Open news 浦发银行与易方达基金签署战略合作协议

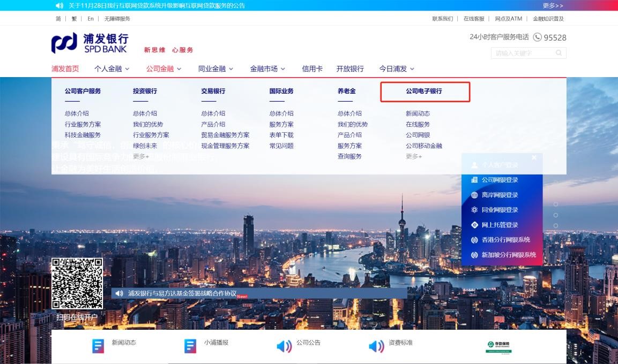[182, 293]
